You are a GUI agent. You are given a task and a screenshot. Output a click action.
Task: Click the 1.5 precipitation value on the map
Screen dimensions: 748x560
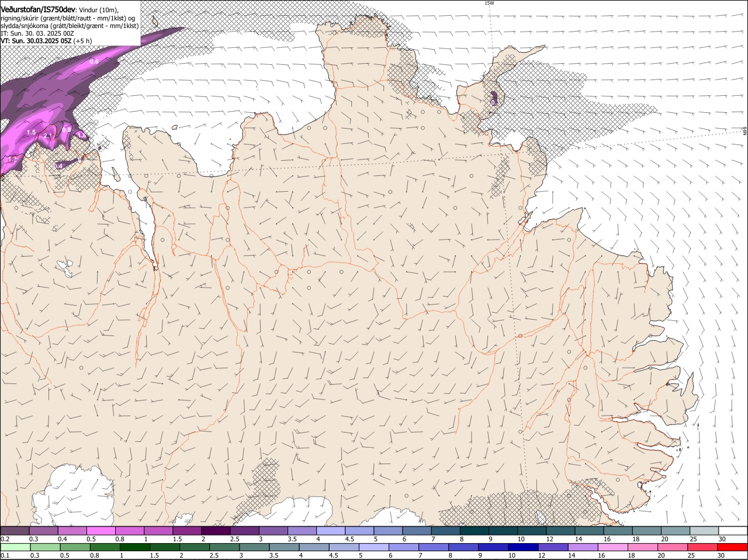31,133
